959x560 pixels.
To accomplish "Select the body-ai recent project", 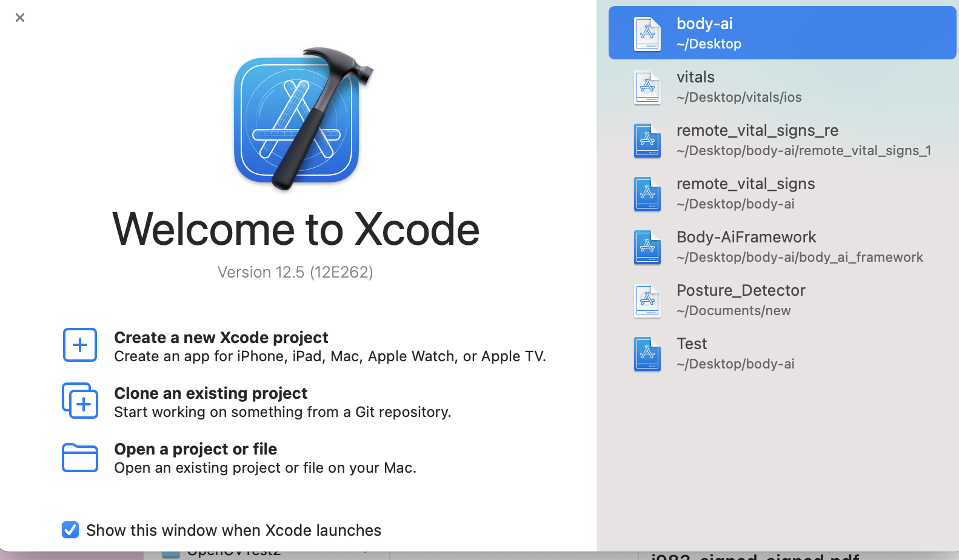I will tap(783, 33).
